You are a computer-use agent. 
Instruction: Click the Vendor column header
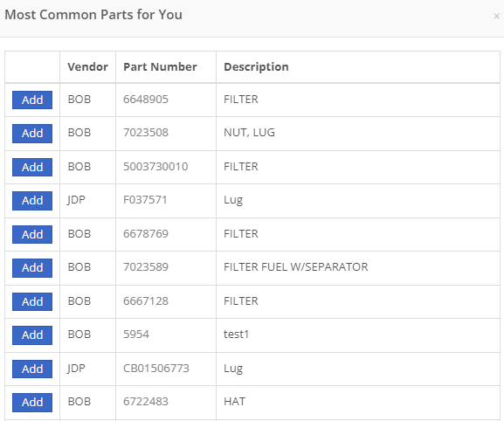click(87, 67)
